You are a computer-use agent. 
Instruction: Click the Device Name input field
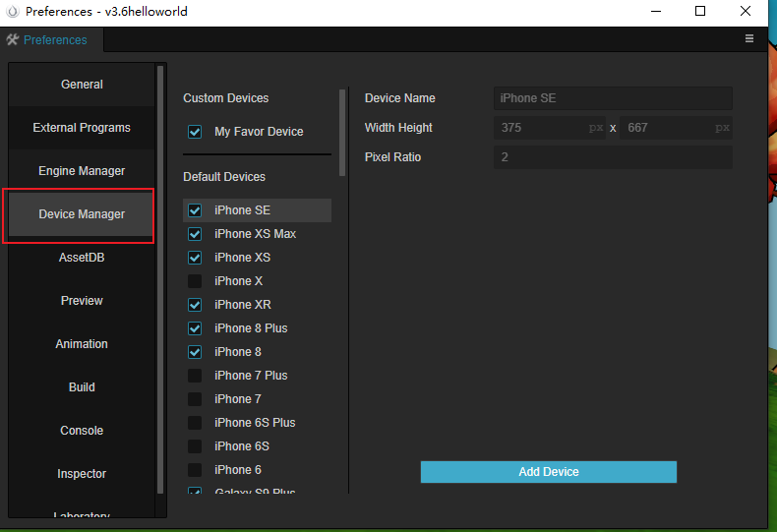(x=613, y=98)
